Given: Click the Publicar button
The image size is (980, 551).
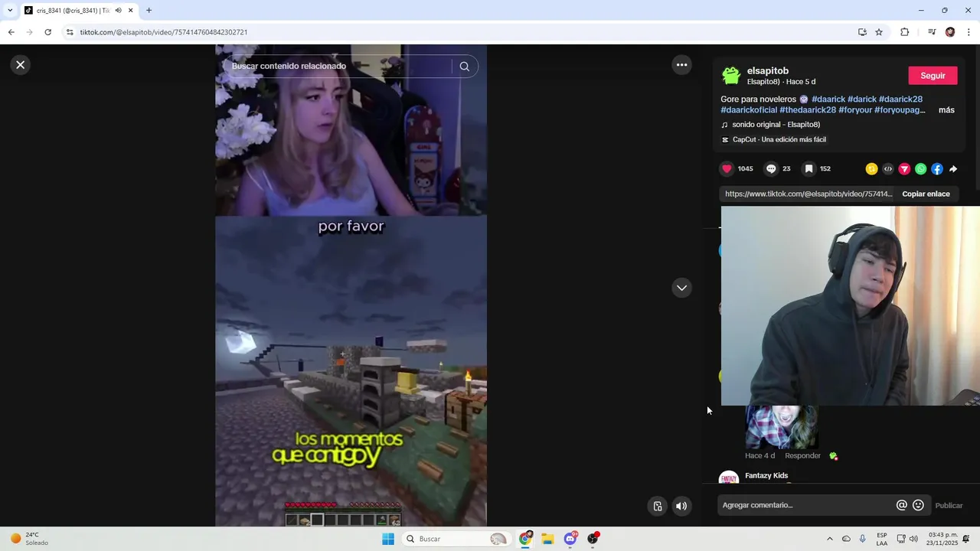Looking at the screenshot, I should [x=949, y=506].
